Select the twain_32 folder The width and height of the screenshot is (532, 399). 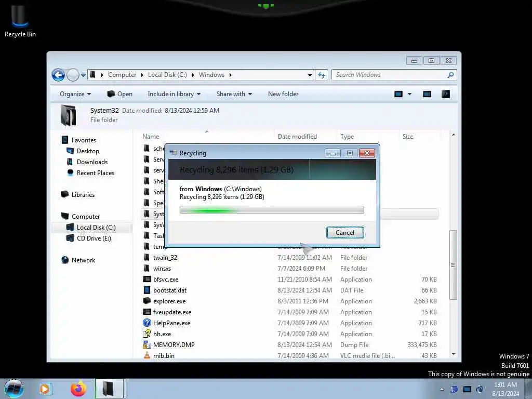[165, 258]
